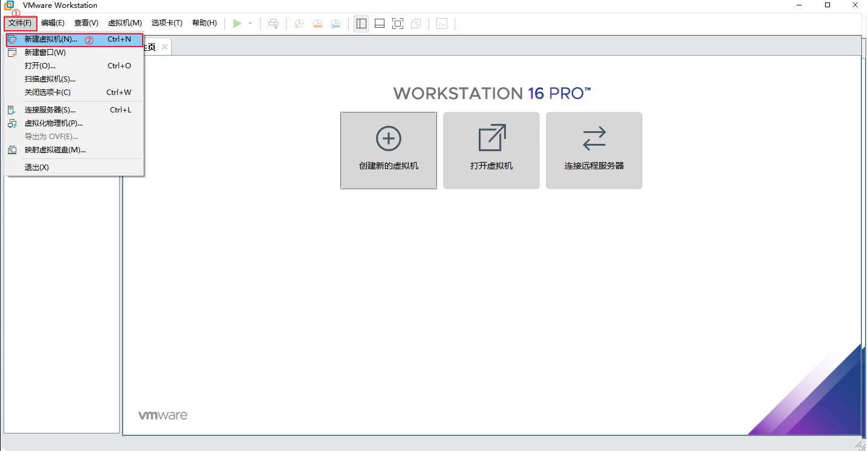Screen dimensions: 868x451
Task: Open the 帮助(H) menu
Action: pyautogui.click(x=204, y=23)
